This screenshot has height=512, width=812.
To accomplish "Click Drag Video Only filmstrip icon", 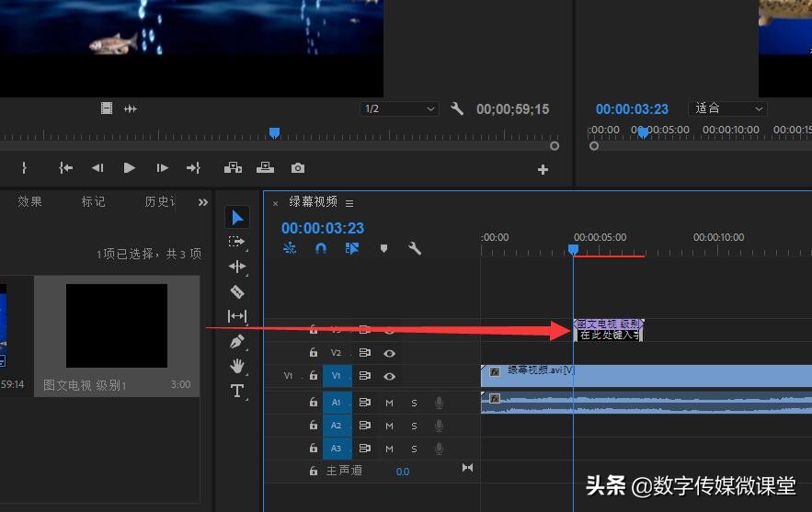I will coord(107,108).
